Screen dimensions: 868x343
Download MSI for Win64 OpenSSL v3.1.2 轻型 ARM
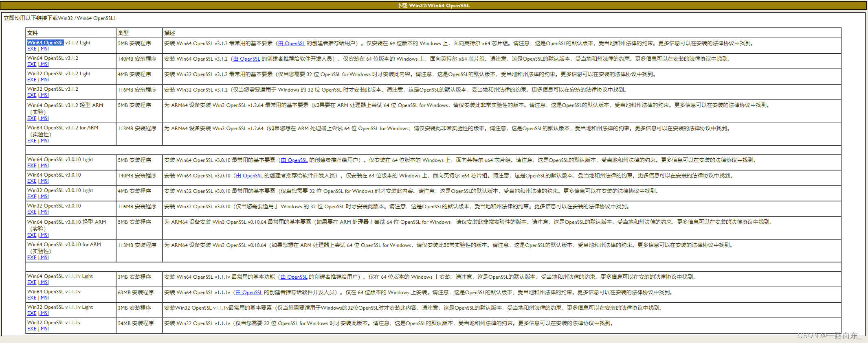coord(44,118)
